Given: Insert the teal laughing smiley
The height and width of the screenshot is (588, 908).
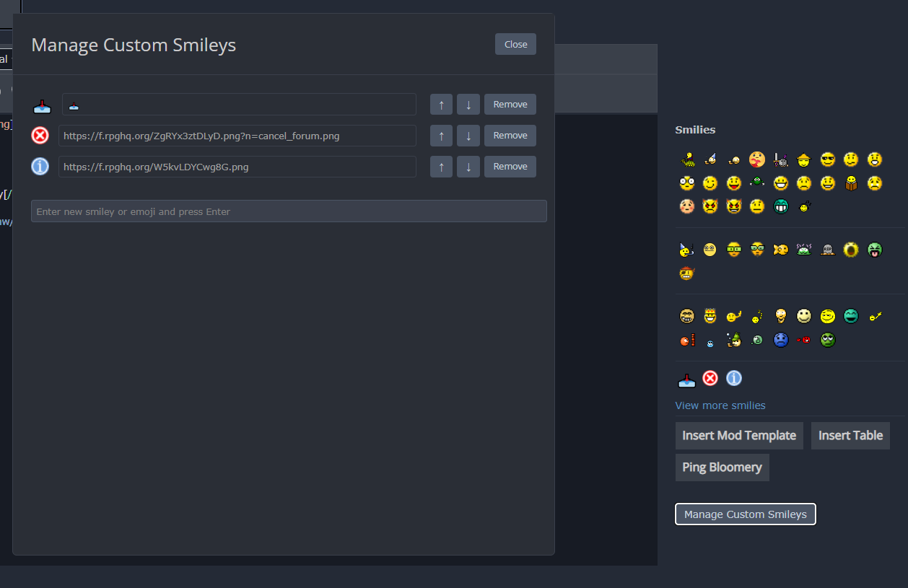Looking at the screenshot, I should coord(851,316).
